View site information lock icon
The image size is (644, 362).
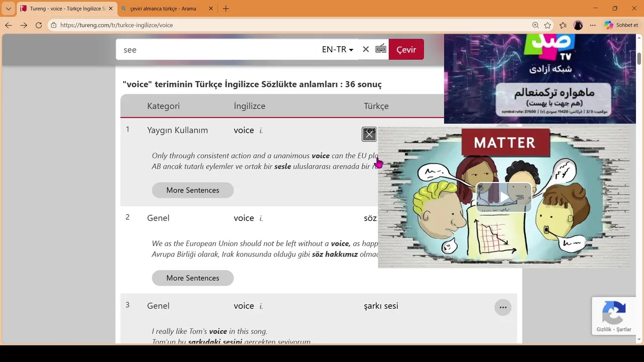pyautogui.click(x=53, y=25)
